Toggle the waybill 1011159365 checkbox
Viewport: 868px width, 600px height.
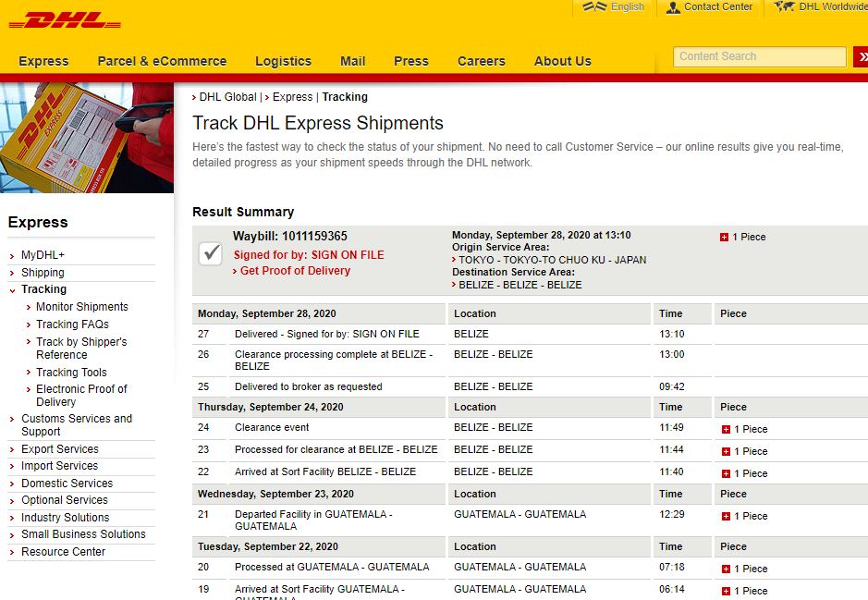211,253
